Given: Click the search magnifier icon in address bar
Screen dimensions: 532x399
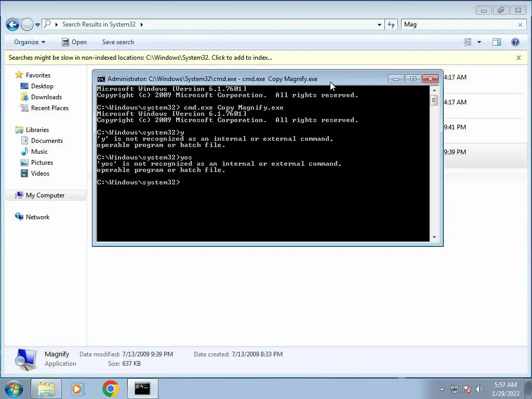Looking at the screenshot, I should (47, 24).
